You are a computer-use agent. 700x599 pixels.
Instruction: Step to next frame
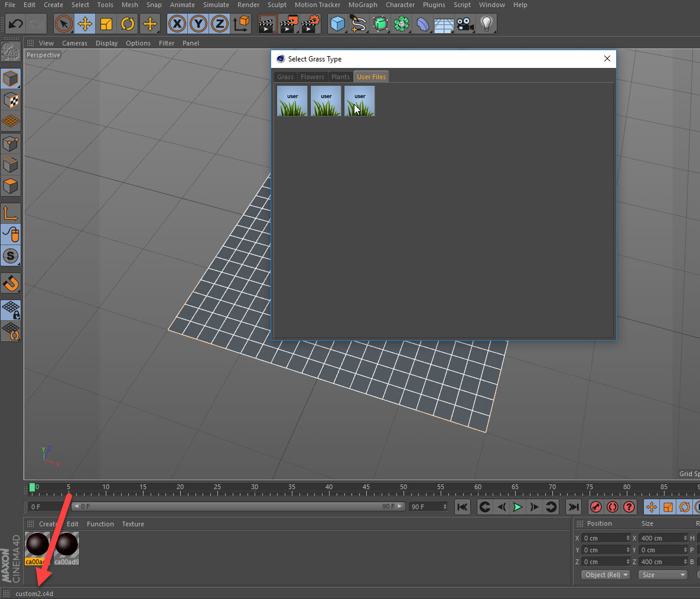tap(535, 507)
